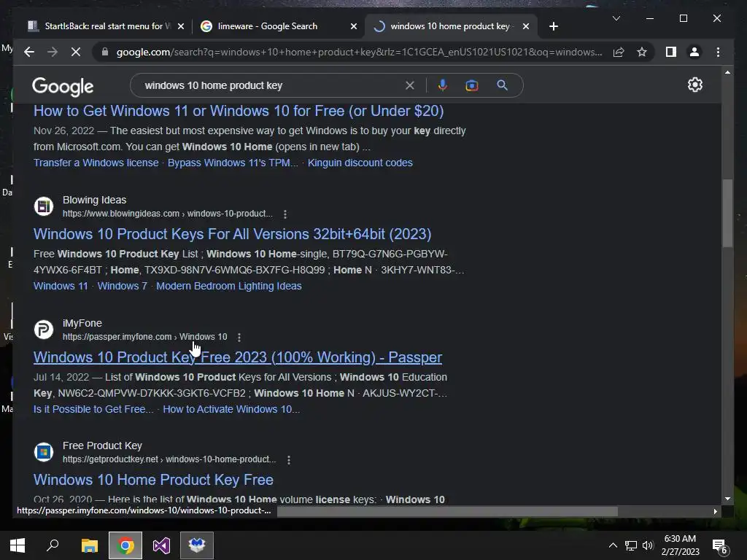The height and width of the screenshot is (560, 747).
Task: Open the Chrome side panel icon
Action: [x=671, y=52]
